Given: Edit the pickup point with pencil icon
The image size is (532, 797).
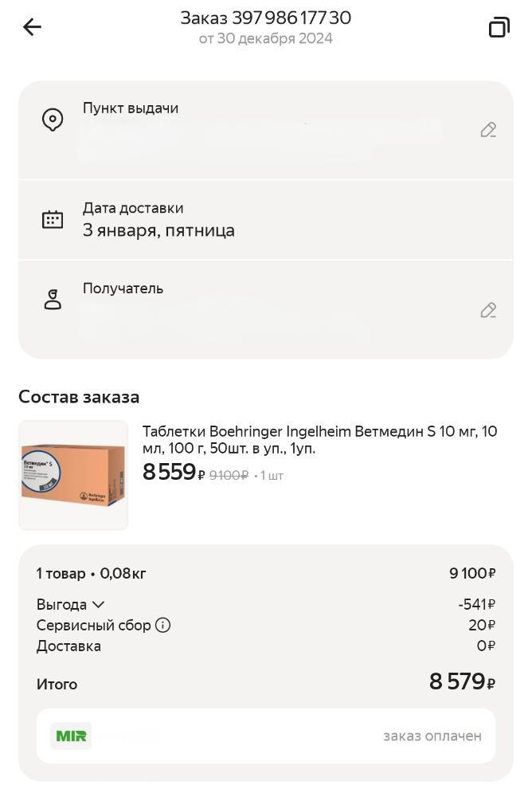Looking at the screenshot, I should tap(488, 130).
